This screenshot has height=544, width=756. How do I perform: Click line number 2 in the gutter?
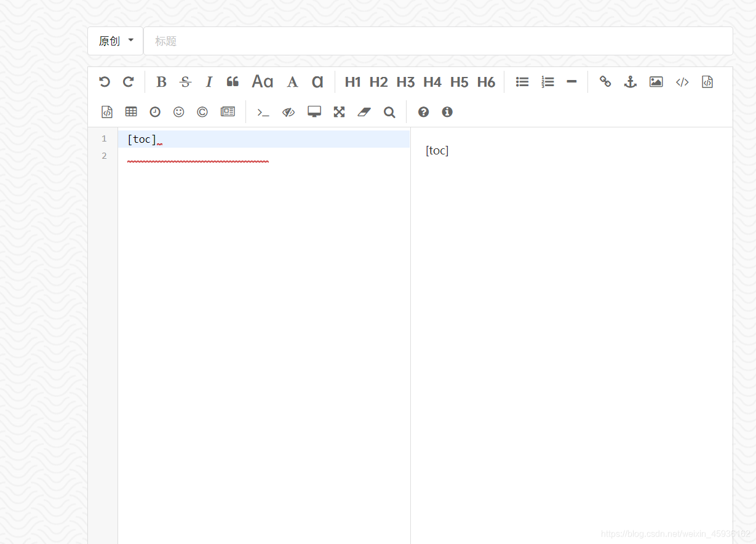coord(104,156)
